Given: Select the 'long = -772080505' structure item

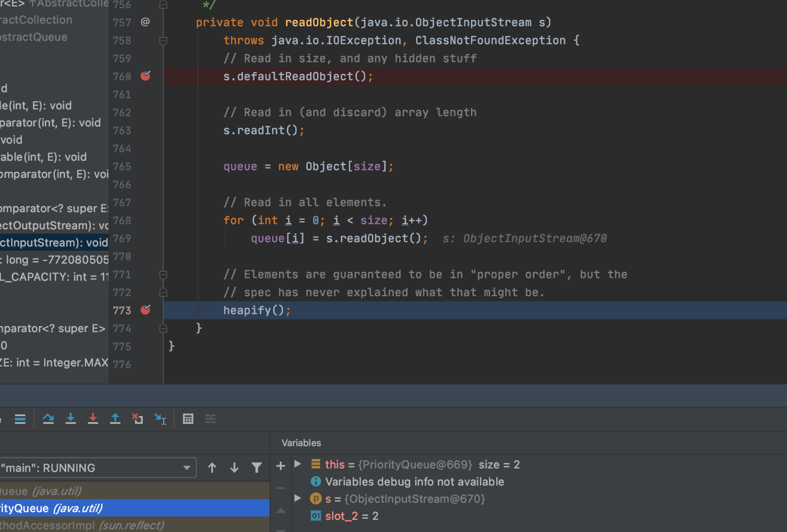Looking at the screenshot, I should 54,259.
